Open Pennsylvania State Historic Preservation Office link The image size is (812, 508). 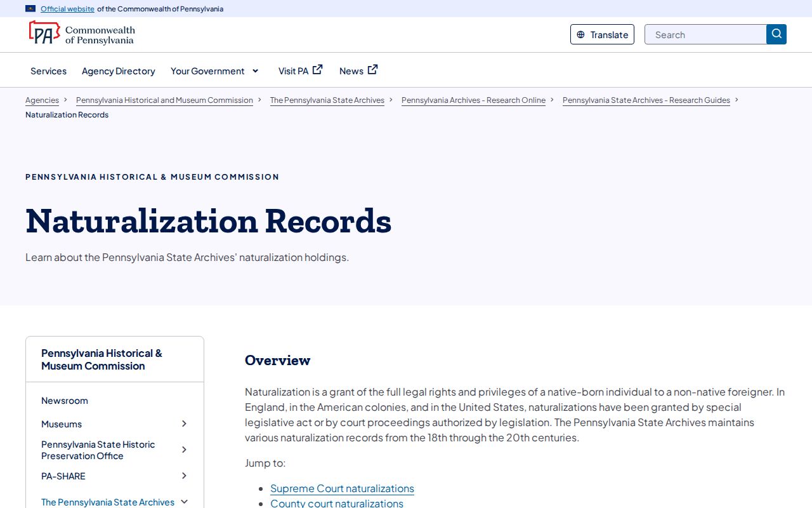98,450
